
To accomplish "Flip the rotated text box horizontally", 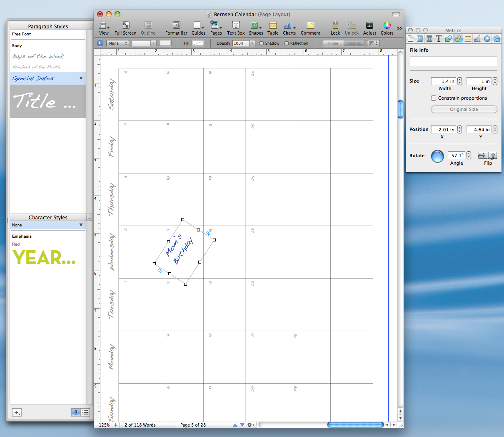I will [483, 156].
